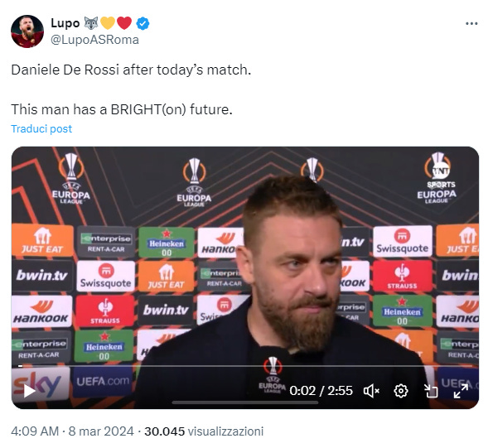This screenshot has width=493, height=448.
Task: Click the video time display 0:02 / 2:55
Action: [x=321, y=391]
